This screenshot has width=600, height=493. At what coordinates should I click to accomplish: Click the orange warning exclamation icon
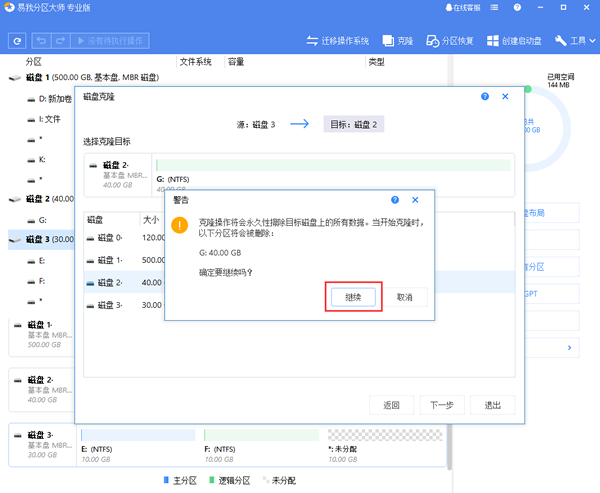(179, 225)
